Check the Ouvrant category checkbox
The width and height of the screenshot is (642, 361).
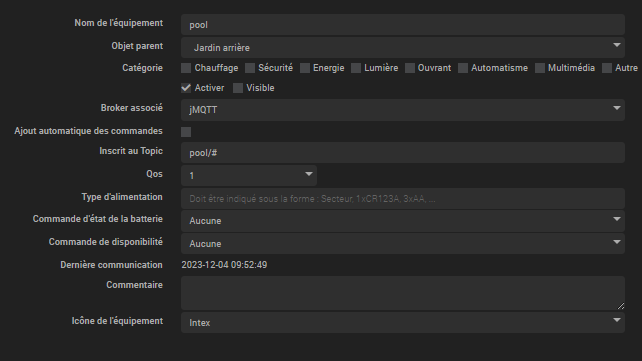tap(409, 68)
